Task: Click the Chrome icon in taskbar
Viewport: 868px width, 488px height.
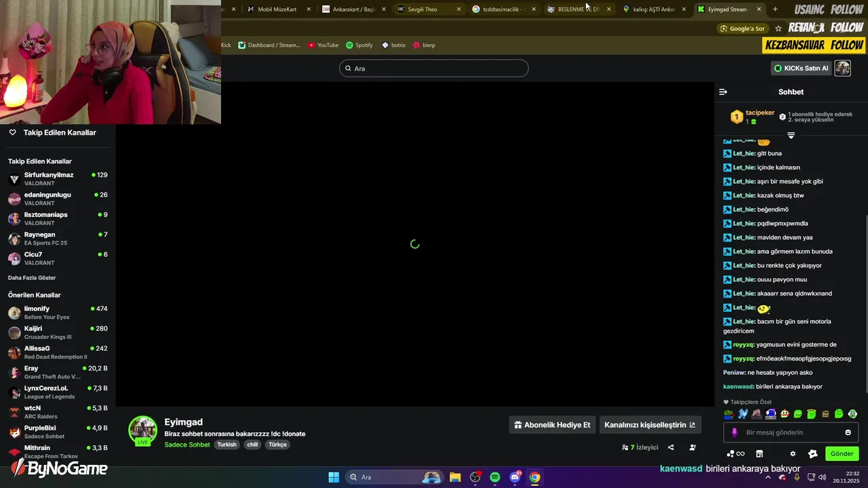Action: (535, 477)
